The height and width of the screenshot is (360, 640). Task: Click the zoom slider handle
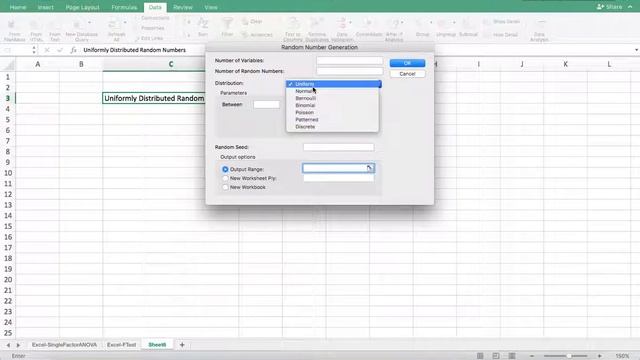(569, 356)
